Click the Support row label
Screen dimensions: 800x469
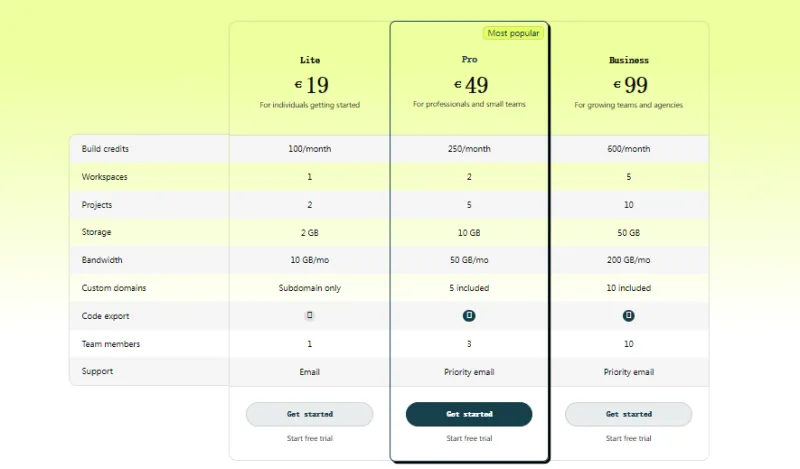pos(97,371)
